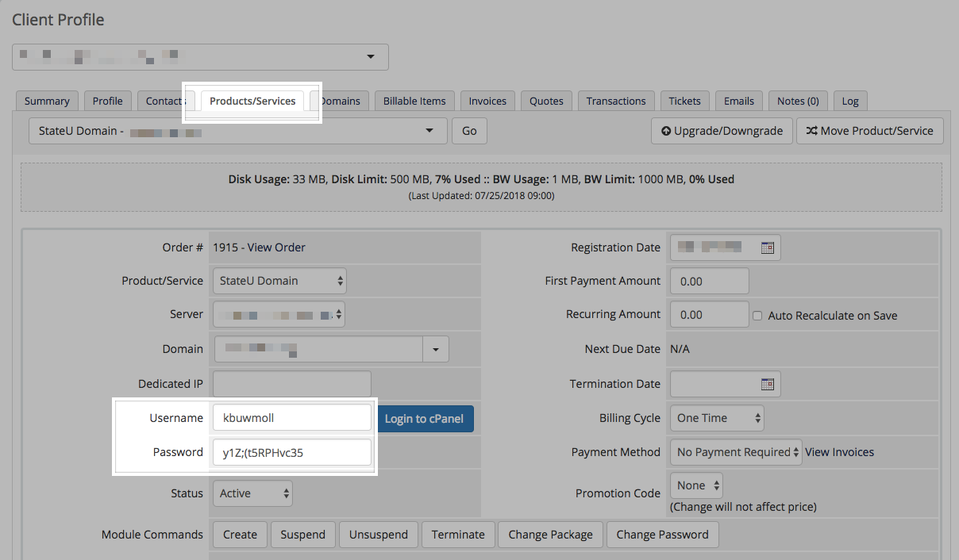Open the Billing Cycle dropdown
Screen dimensions: 959x560
point(717,418)
